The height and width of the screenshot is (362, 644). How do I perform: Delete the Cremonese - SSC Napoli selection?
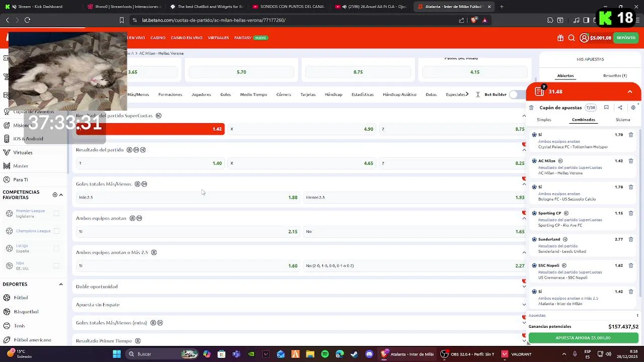631,265
